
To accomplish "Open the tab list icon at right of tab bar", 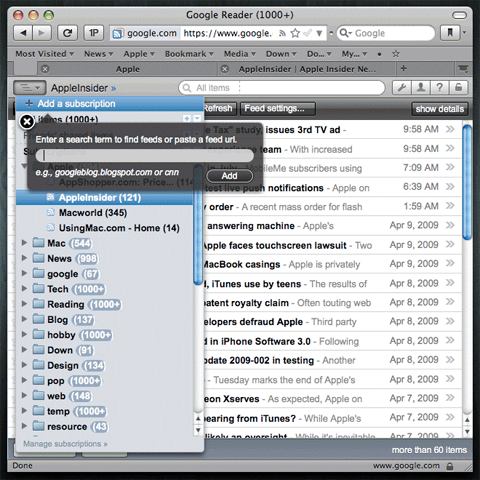I will pyautogui.click(x=463, y=69).
